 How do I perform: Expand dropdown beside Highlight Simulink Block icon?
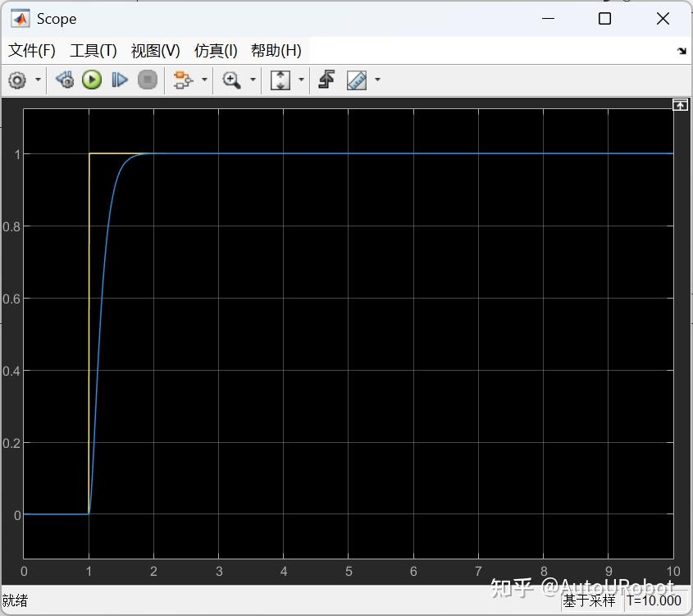tap(204, 80)
